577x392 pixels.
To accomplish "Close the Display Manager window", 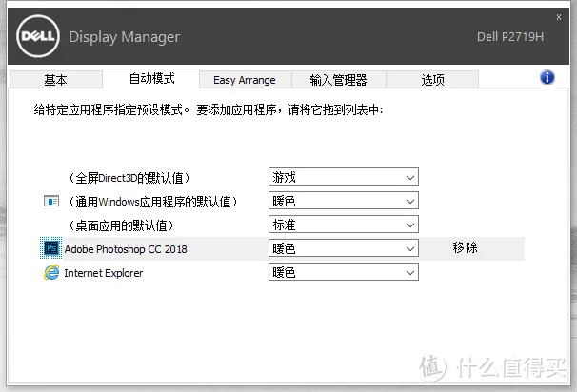I will pyautogui.click(x=559, y=17).
